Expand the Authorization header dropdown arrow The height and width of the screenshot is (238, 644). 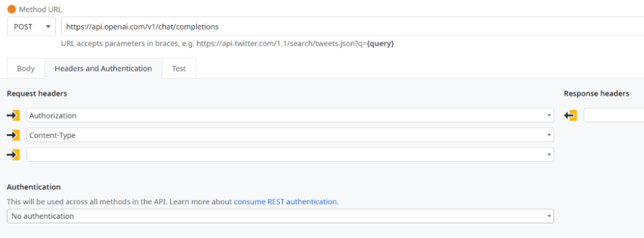(549, 115)
